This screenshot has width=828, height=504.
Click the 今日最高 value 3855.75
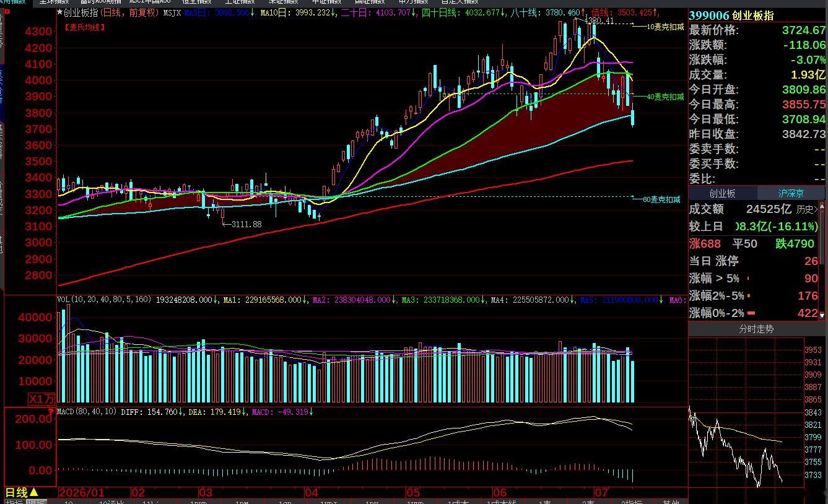[x=804, y=105]
